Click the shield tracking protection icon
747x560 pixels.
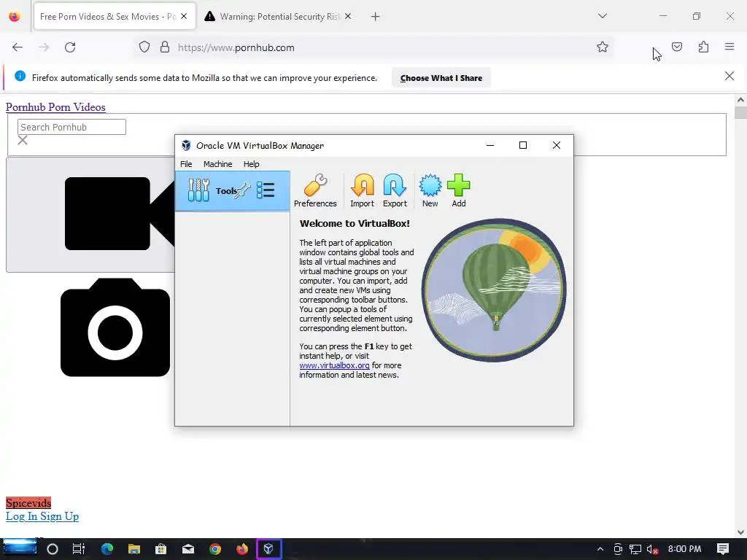(144, 47)
